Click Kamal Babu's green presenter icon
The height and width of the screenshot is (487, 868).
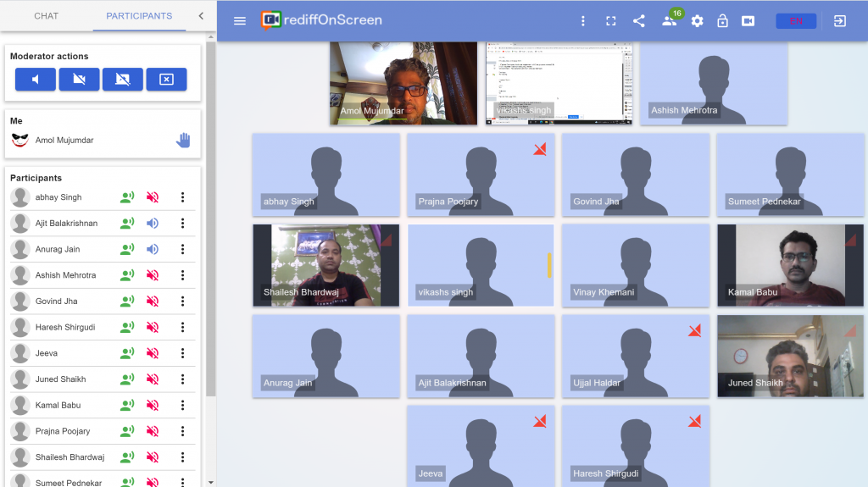tap(127, 405)
